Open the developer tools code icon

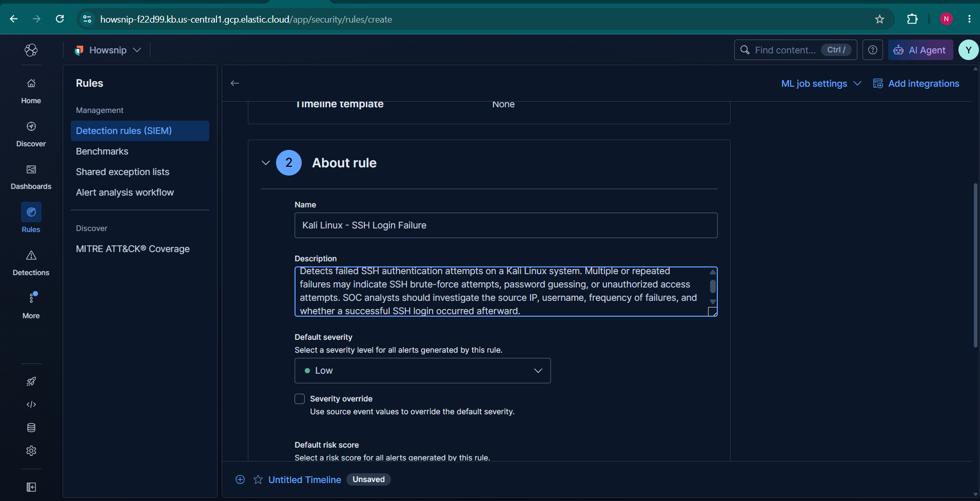coord(31,404)
